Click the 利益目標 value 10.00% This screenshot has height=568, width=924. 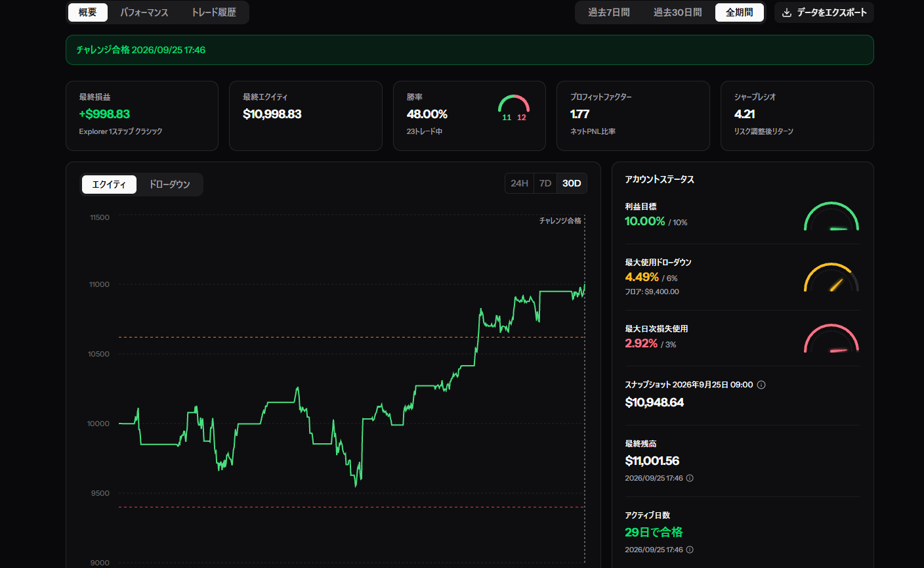(645, 221)
